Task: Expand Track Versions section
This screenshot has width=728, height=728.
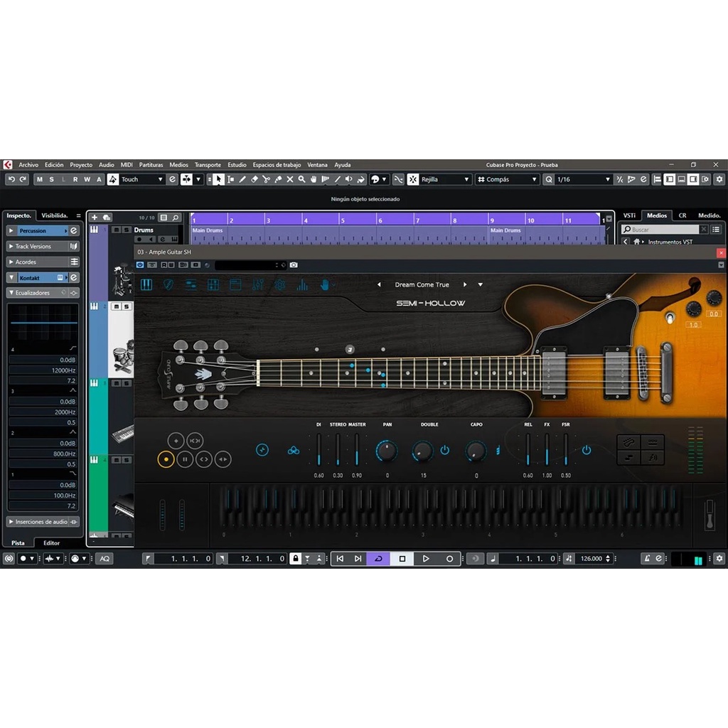Action: click(x=11, y=246)
